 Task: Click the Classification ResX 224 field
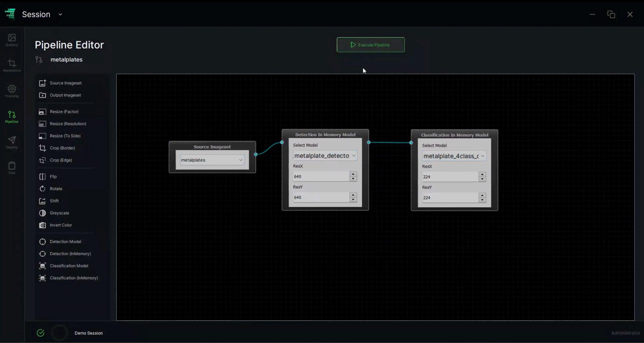pyautogui.click(x=450, y=177)
